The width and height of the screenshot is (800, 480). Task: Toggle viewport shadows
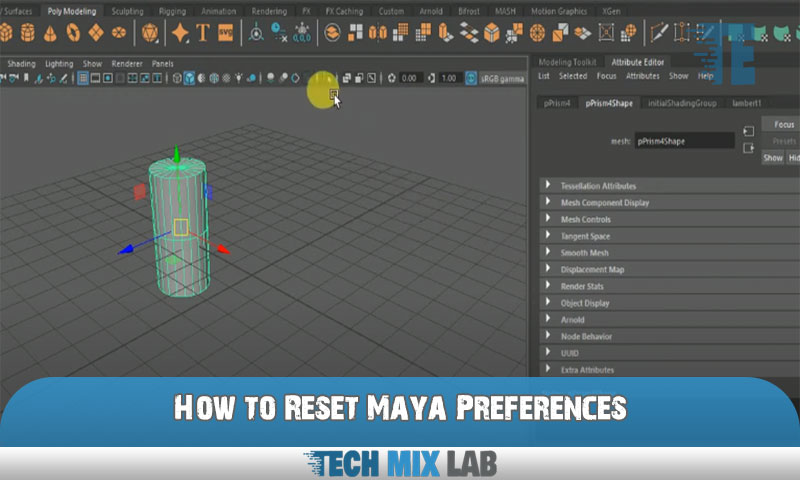click(251, 79)
